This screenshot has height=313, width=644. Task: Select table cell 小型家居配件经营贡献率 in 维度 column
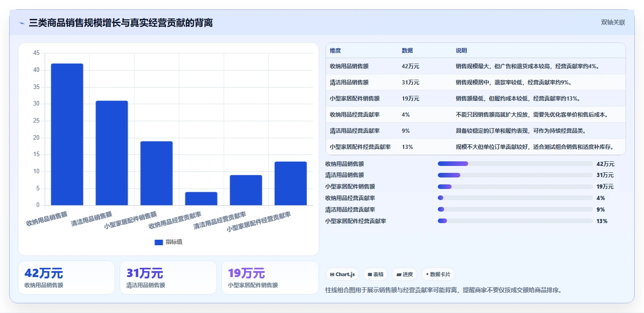click(360, 147)
